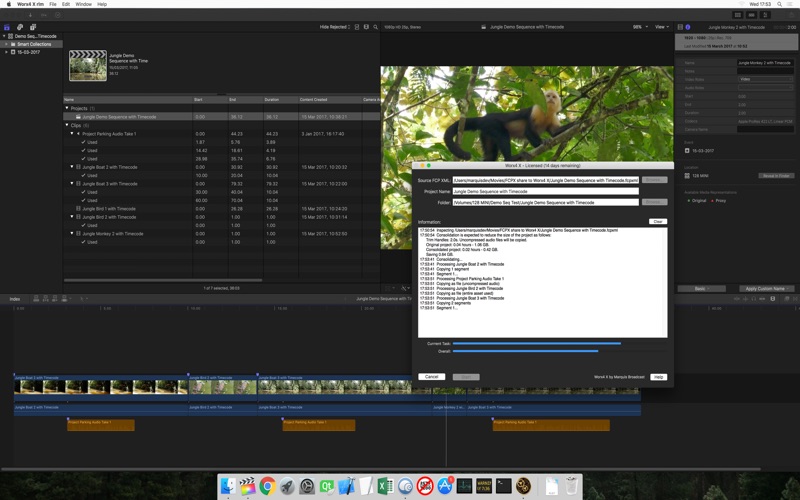Open the Libraries sidebar icon
Image resolution: width=800 pixels, height=500 pixels.
8,27
